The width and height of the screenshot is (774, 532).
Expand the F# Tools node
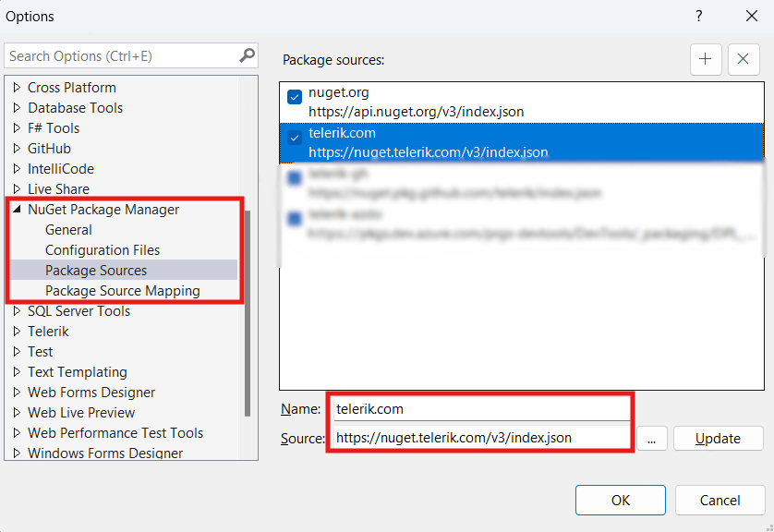click(x=17, y=127)
